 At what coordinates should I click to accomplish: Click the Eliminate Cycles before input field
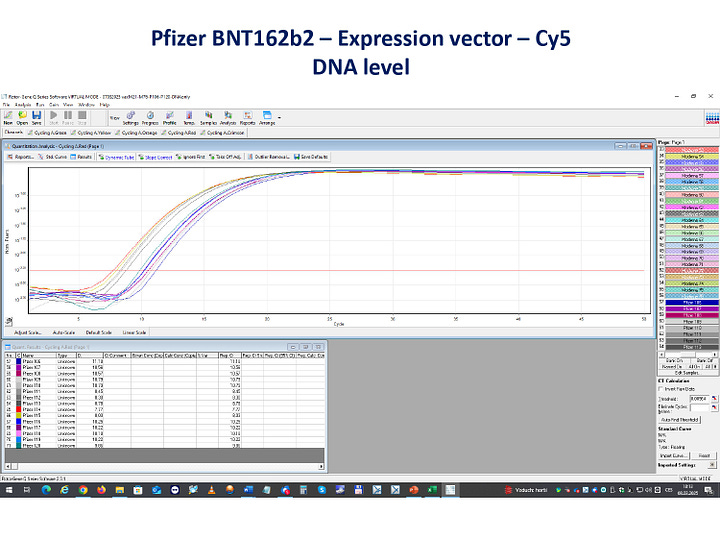tap(699, 407)
